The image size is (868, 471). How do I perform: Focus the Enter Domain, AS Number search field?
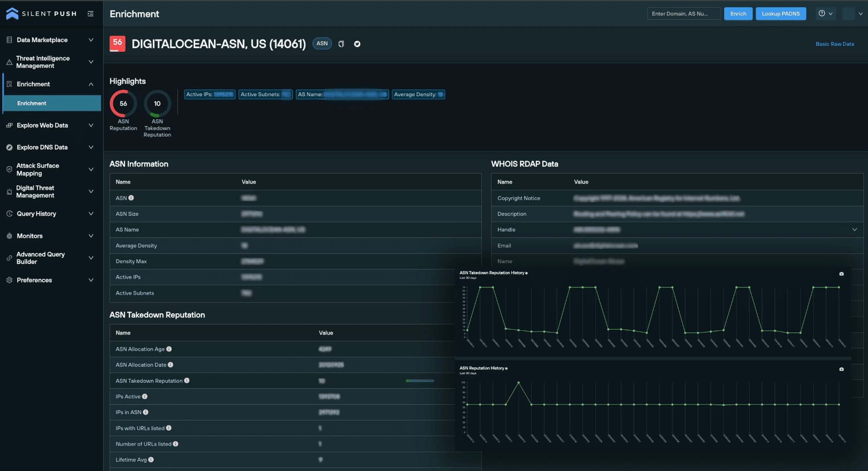tap(684, 14)
